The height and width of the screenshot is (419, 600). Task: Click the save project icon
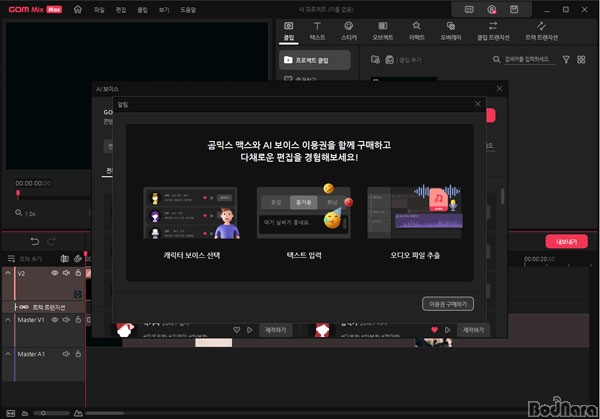pyautogui.click(x=514, y=10)
